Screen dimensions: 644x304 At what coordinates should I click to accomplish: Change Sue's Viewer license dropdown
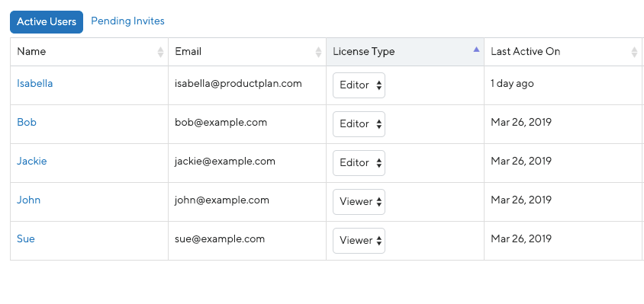point(359,241)
